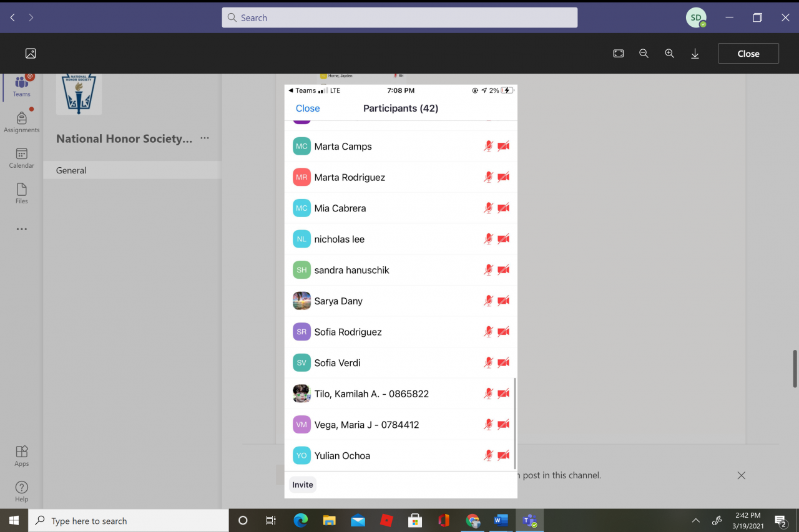This screenshot has width=799, height=532.
Task: Open National Honor Society more options
Action: [x=205, y=138]
